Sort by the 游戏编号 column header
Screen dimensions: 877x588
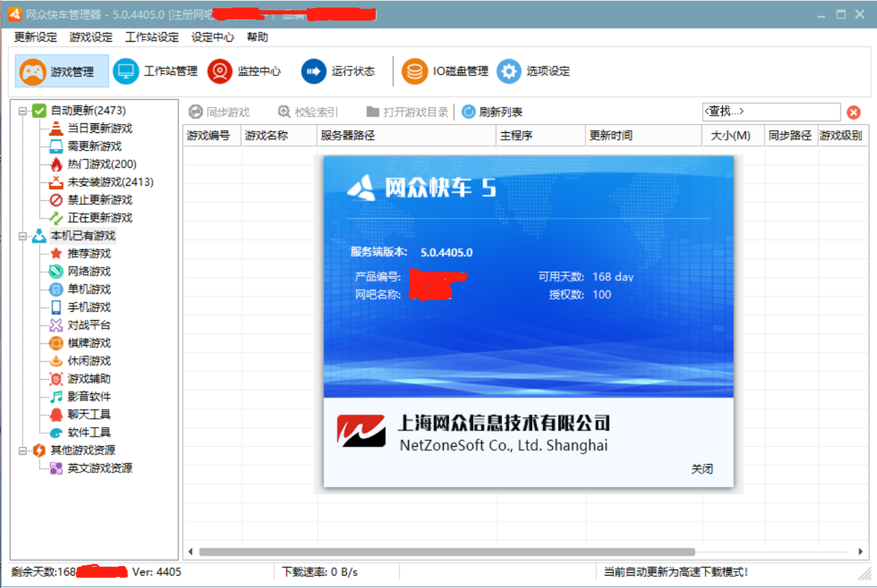(212, 136)
